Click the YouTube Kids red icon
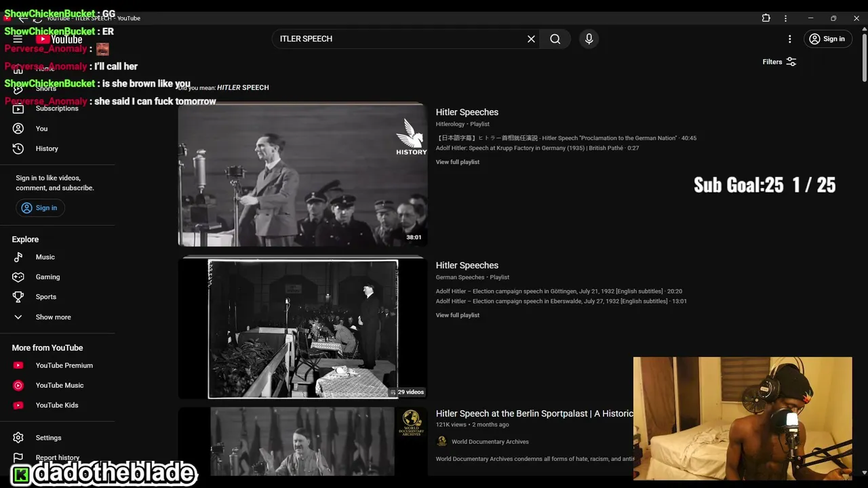868x488 pixels. coord(18,405)
